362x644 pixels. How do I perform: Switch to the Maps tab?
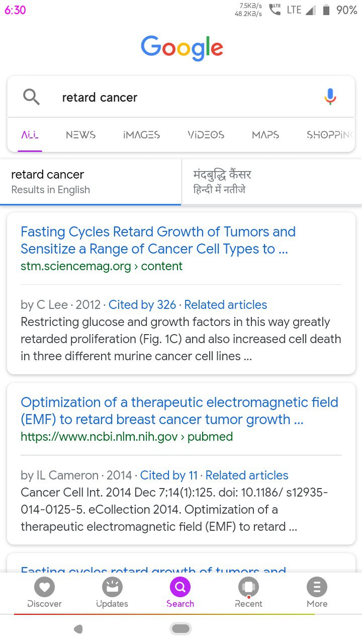(265, 135)
